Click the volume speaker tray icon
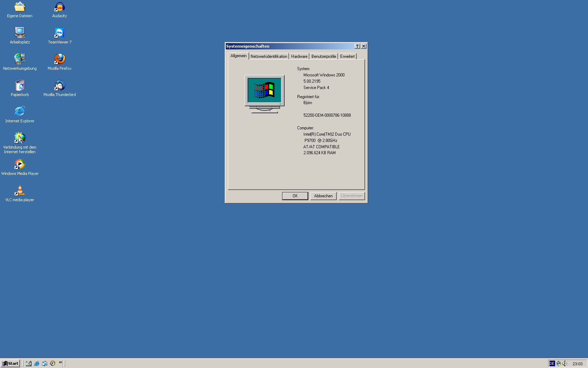 [565, 363]
